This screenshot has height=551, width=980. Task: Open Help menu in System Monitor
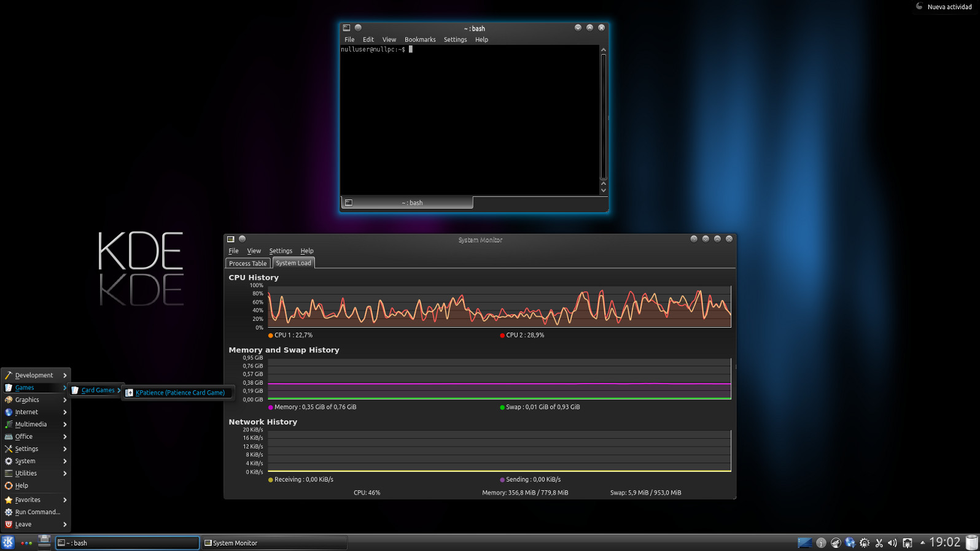pos(307,251)
